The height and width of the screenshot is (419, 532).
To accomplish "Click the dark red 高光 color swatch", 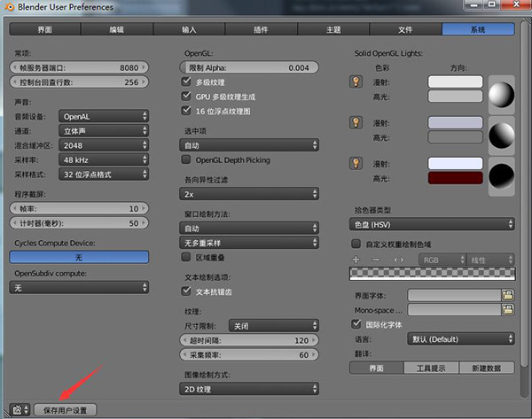I will click(x=455, y=178).
